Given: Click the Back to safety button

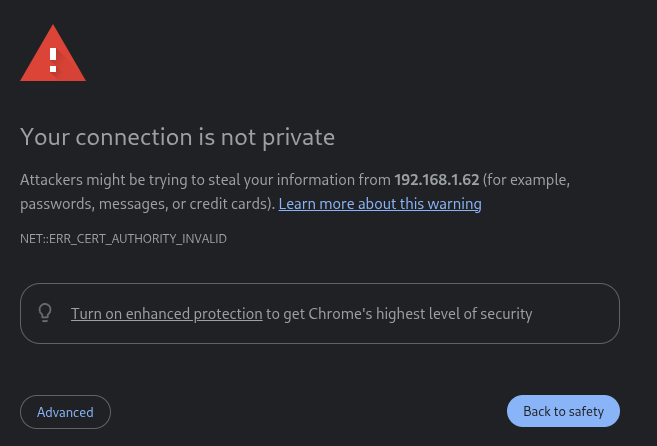Looking at the screenshot, I should pyautogui.click(x=563, y=411).
